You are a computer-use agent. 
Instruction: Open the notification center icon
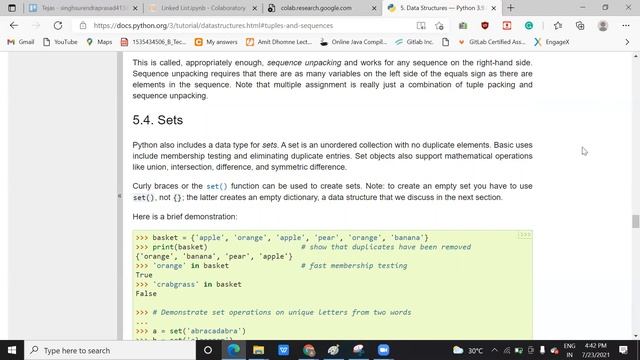click(623, 350)
